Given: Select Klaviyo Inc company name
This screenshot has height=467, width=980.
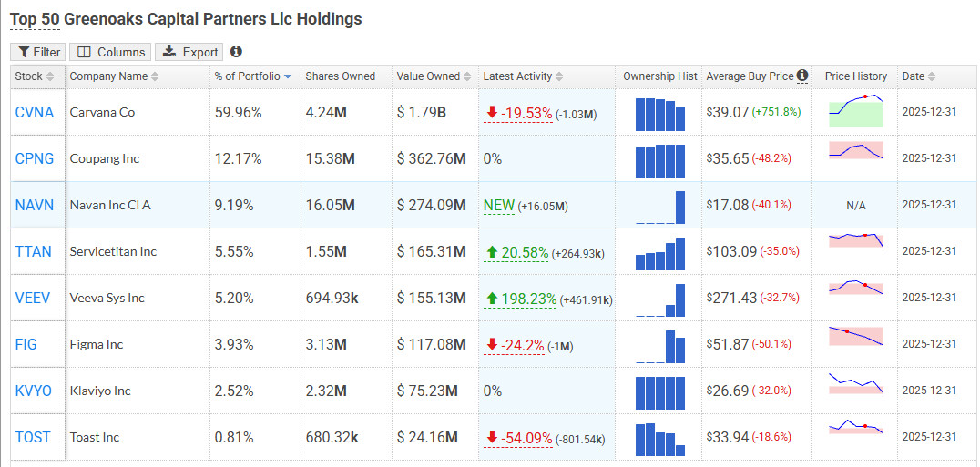Looking at the screenshot, I should click(x=100, y=391).
